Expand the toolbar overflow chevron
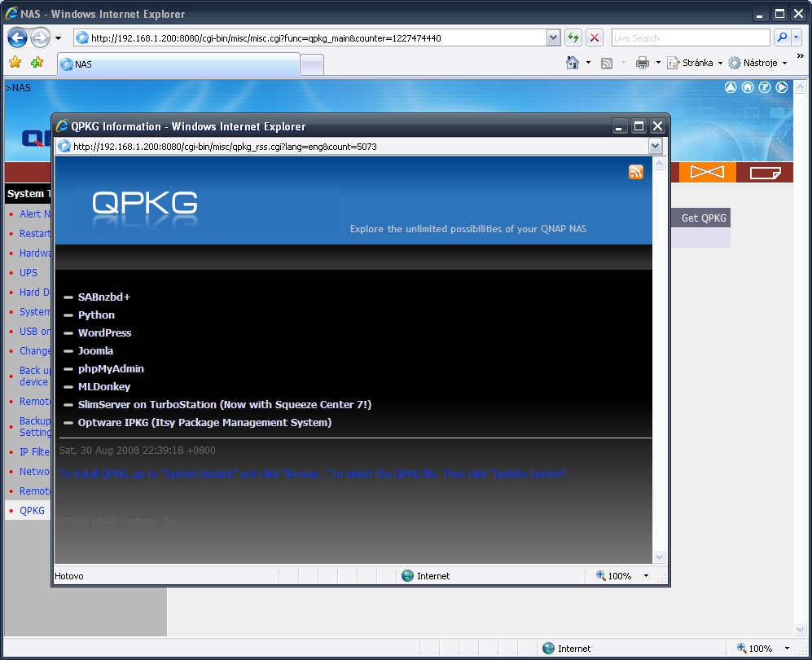The height and width of the screenshot is (660, 812). coord(800,55)
